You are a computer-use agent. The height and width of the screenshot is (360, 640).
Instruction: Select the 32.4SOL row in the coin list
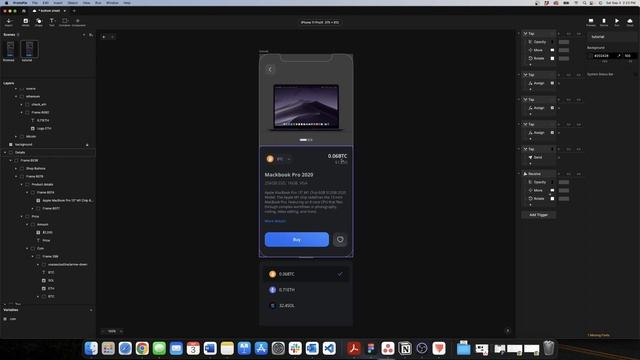coord(306,305)
